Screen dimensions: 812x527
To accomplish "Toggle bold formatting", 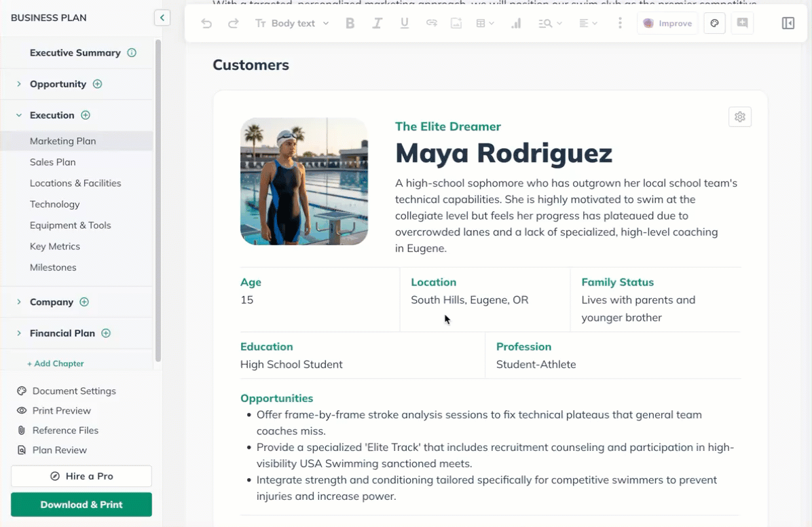I will coord(350,23).
